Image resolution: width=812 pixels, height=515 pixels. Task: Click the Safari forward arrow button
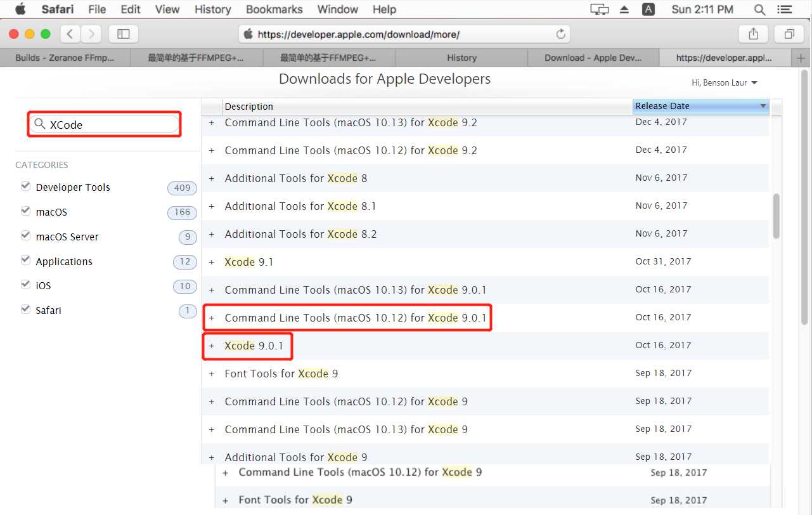91,34
